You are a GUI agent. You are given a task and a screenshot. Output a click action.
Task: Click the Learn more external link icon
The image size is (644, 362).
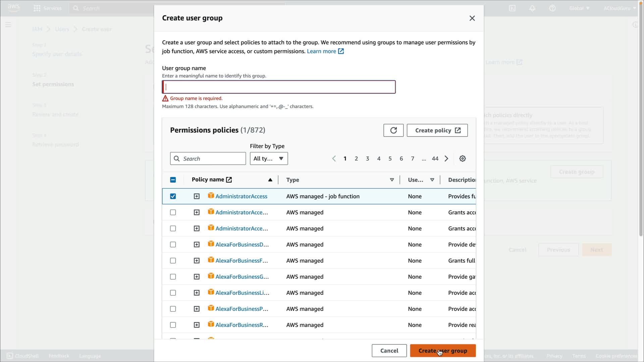pos(341,51)
